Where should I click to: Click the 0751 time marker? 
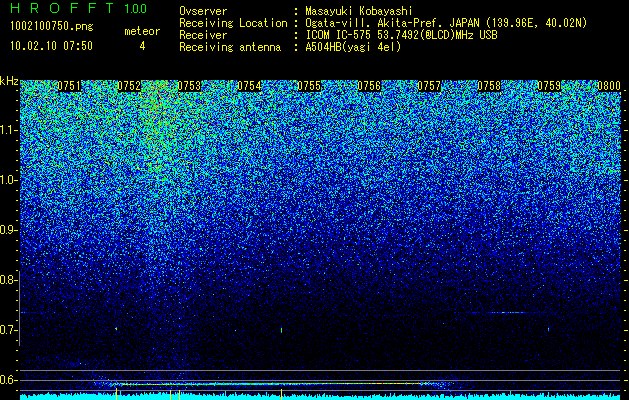point(69,86)
